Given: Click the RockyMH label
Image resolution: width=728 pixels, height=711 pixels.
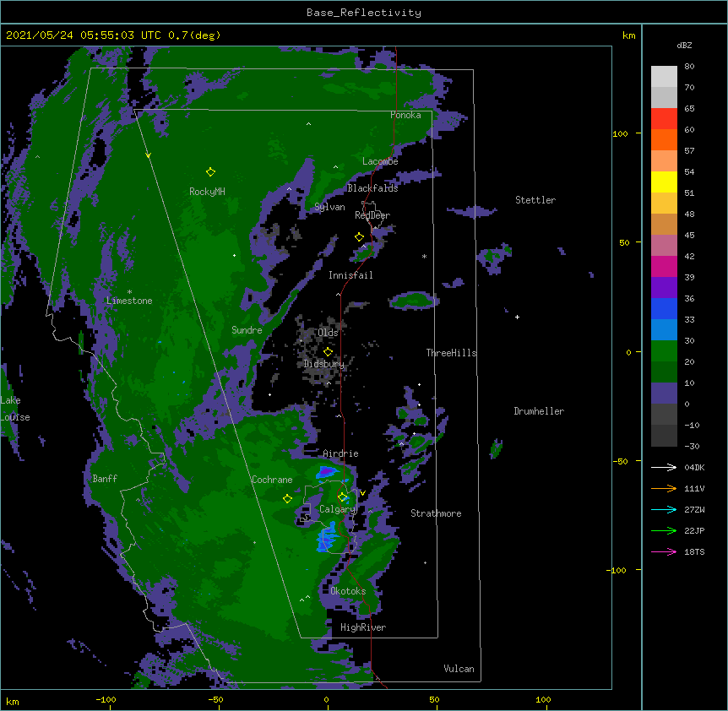Looking at the screenshot, I should (207, 192).
